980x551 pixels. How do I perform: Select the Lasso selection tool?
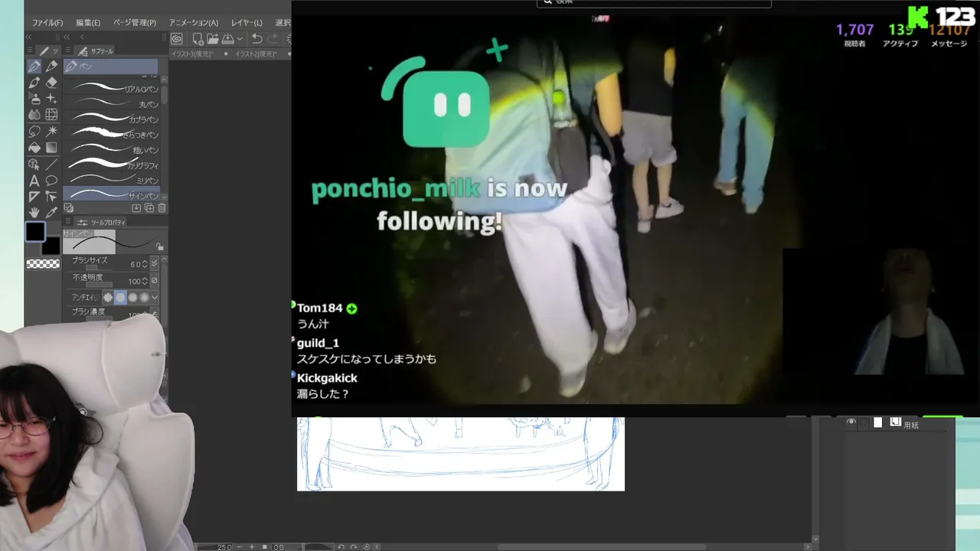tap(34, 132)
